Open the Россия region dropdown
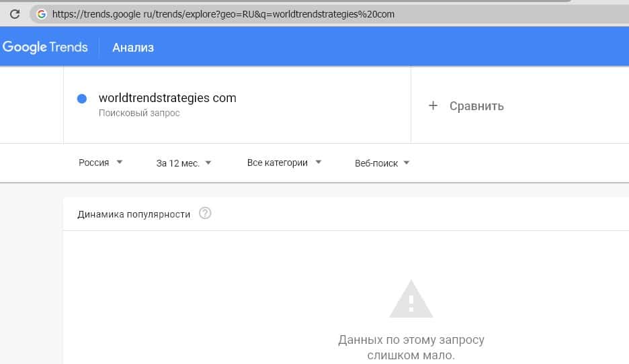Viewport: 629px width, 364px height. [x=100, y=163]
